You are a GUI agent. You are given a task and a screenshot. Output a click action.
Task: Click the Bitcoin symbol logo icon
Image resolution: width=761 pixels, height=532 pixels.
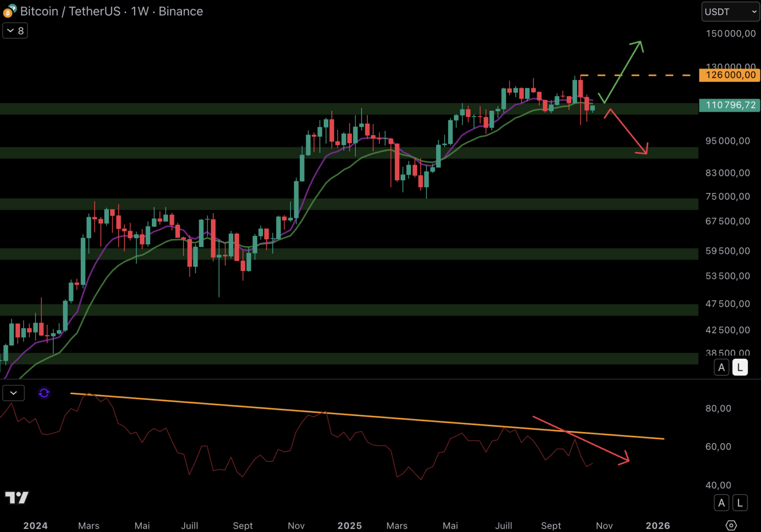click(9, 11)
